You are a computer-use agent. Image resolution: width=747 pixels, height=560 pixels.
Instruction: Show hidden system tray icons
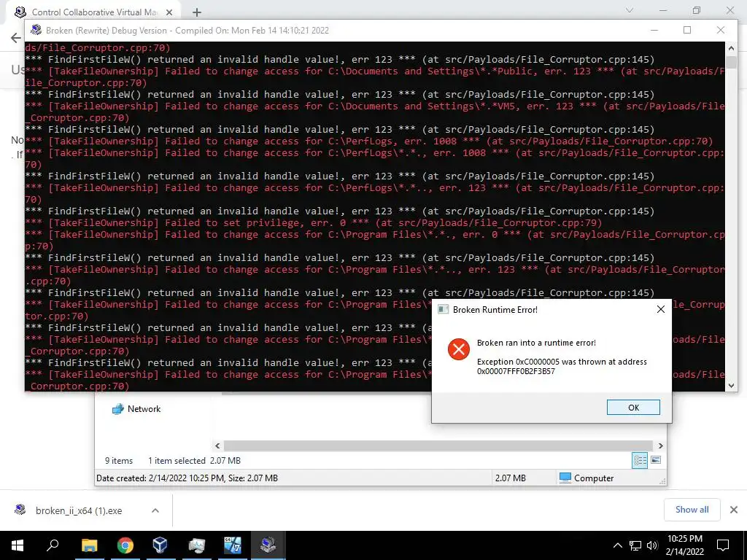(x=617, y=545)
